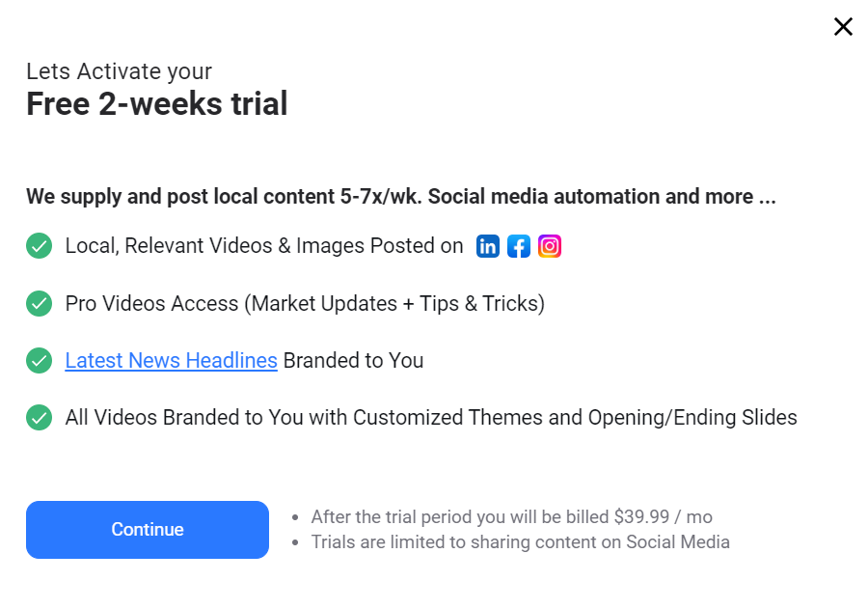This screenshot has width=868, height=609.
Task: Click the "Customized Themes and Opening/Ending Slides" text
Action: [x=575, y=418]
